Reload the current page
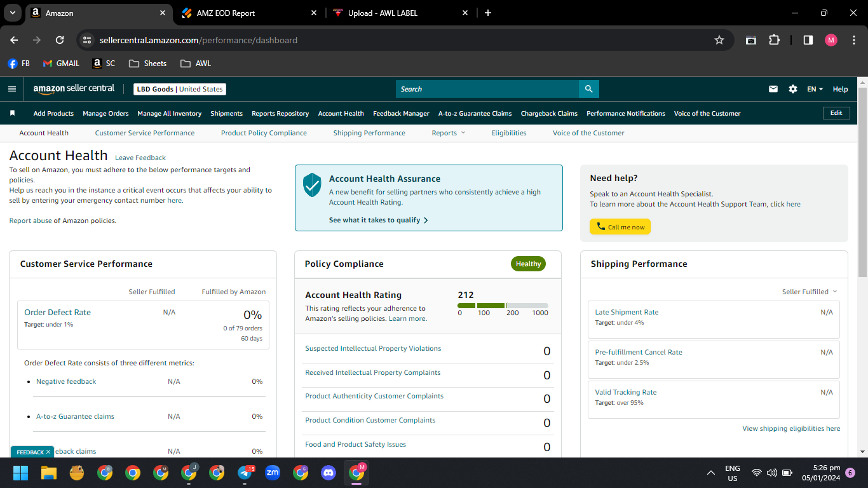868x488 pixels. [x=60, y=40]
